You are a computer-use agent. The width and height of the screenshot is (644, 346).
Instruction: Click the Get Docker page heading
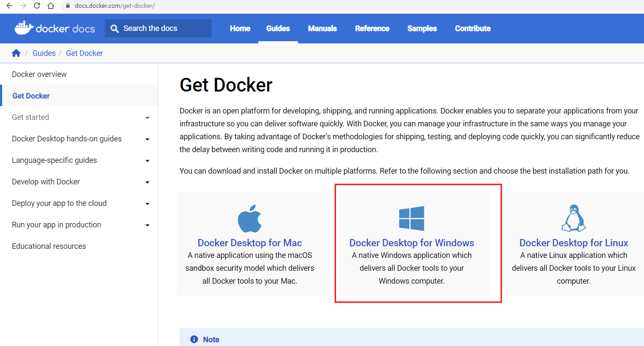[226, 85]
